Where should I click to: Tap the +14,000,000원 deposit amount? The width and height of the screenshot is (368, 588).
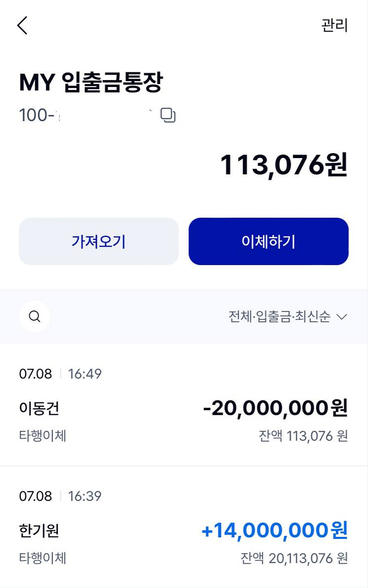tap(275, 530)
